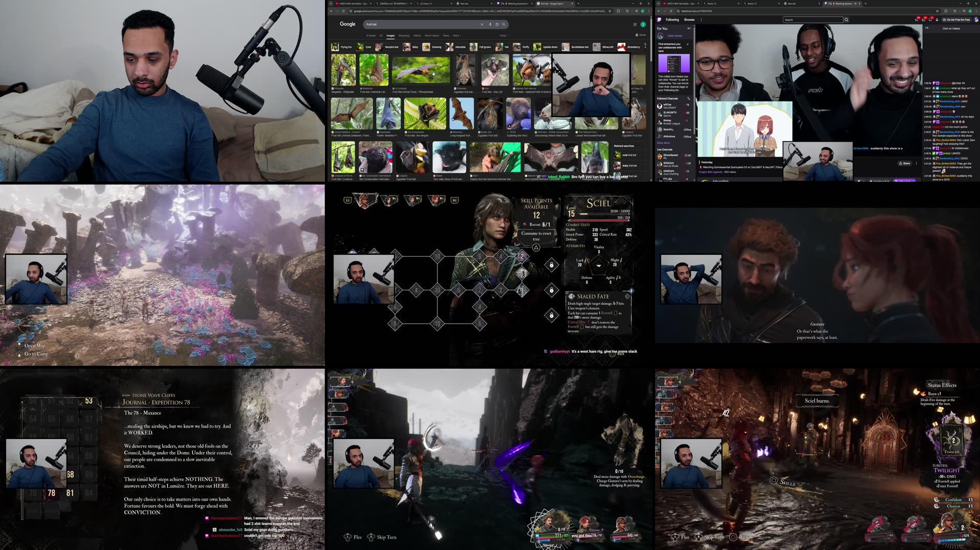Open the three-dot menu next to Browse
This screenshot has width=980, height=550.
[x=701, y=19]
